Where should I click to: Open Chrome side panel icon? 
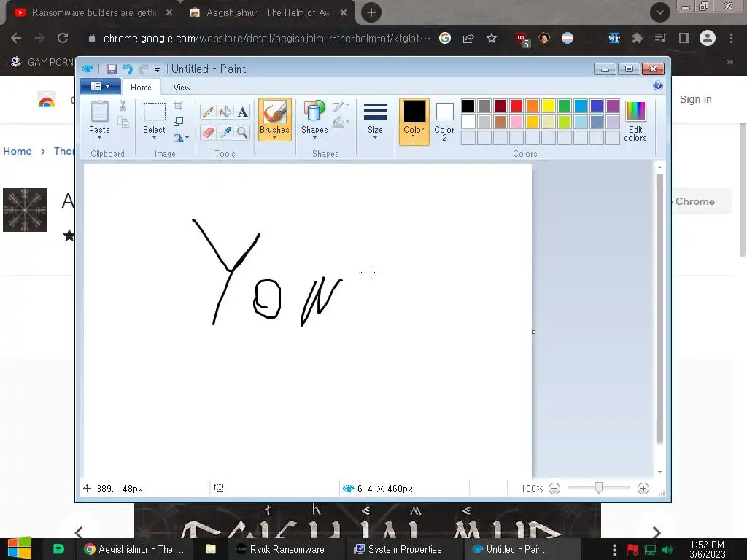coord(684,38)
